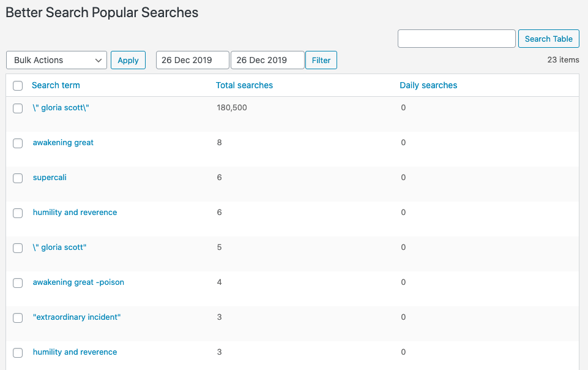The height and width of the screenshot is (370, 588).
Task: Open the start date field 26 Dec 2019
Action: pyautogui.click(x=192, y=60)
